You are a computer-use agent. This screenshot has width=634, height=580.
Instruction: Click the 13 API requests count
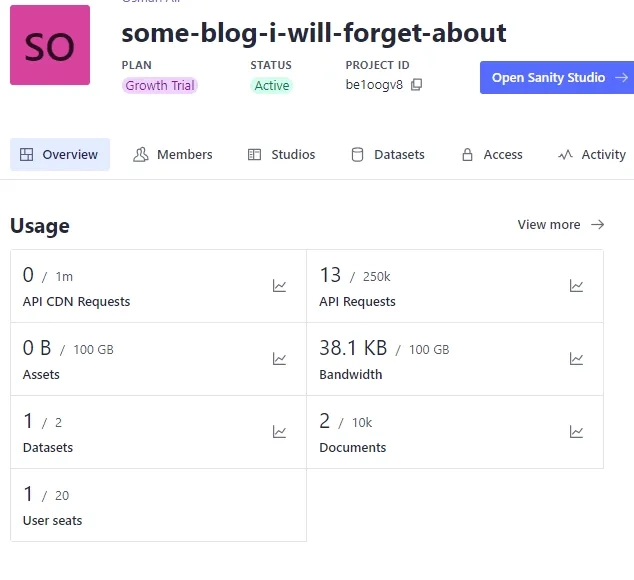[330, 275]
